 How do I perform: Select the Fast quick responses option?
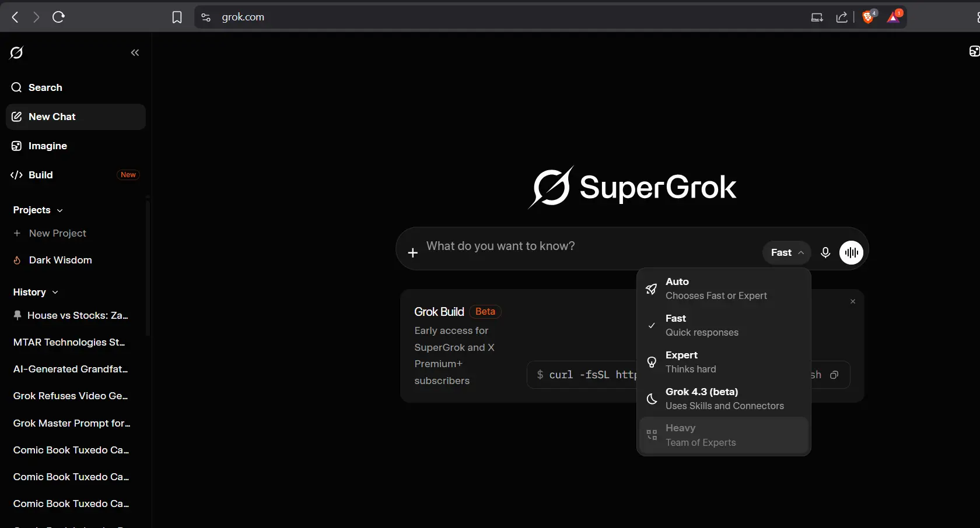pyautogui.click(x=724, y=325)
